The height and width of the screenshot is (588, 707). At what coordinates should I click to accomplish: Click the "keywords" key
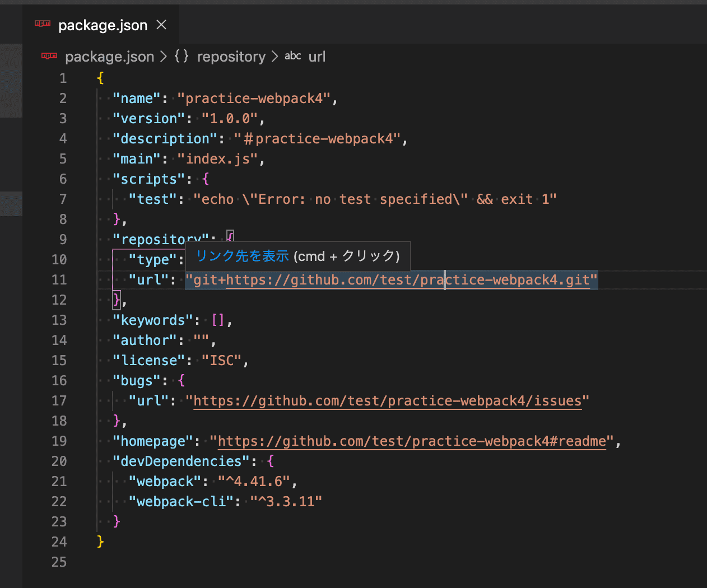pos(153,320)
